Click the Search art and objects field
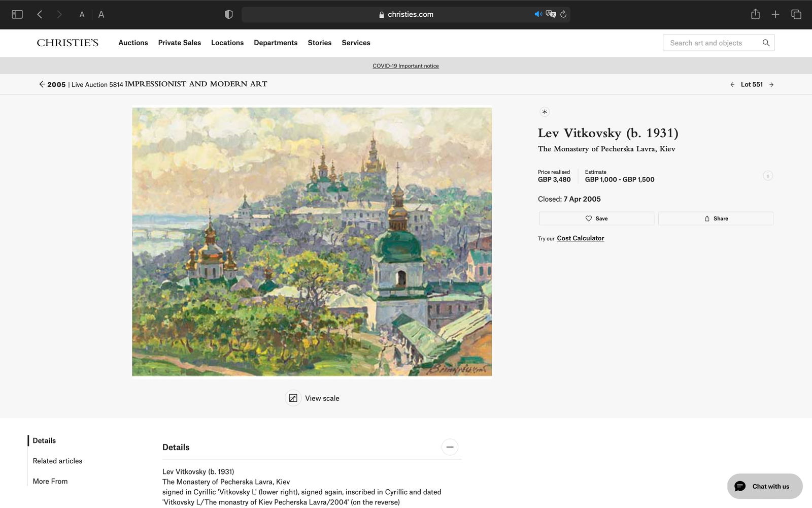Viewport: 812px width, 508px height. pos(710,43)
